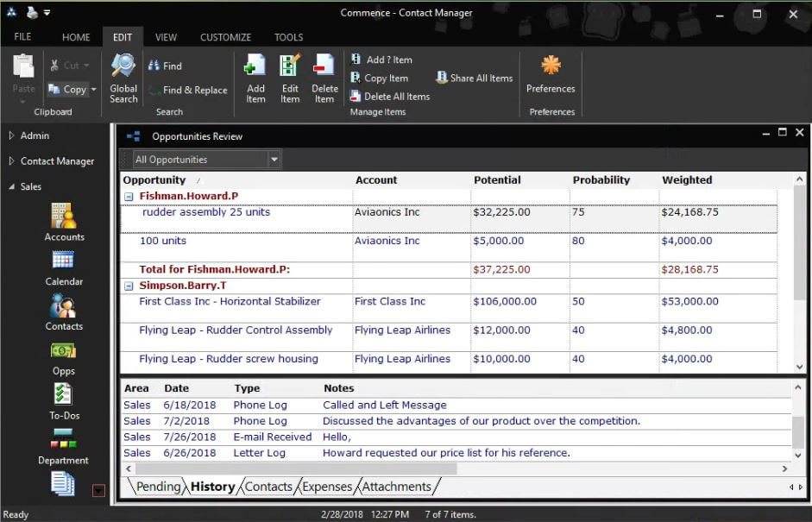Viewport: 812px width, 522px height.
Task: Click the history pane horizontal scrollbar thumb
Action: pyautogui.click(x=296, y=469)
